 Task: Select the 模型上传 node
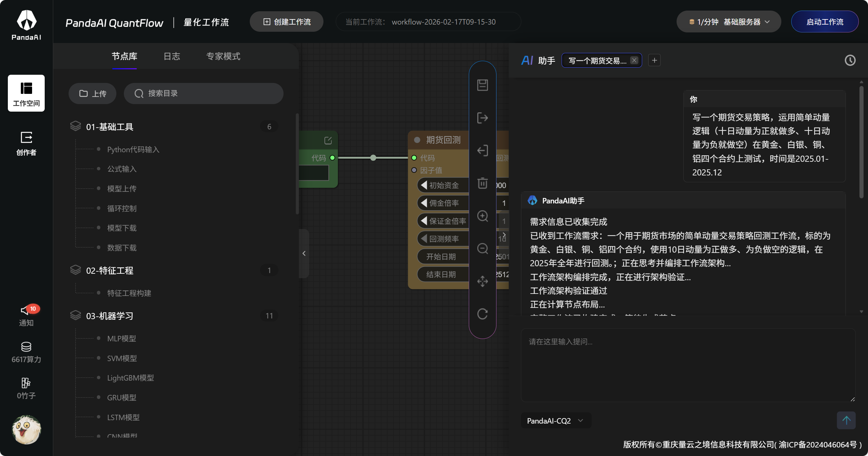pyautogui.click(x=122, y=189)
